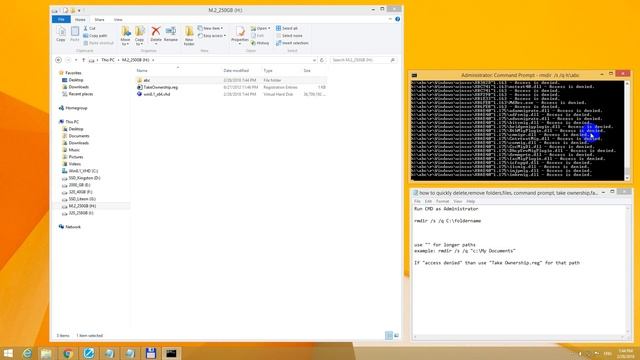Click the Name column header
Image resolution: width=640 pixels, height=360 pixels.
(x=142, y=71)
